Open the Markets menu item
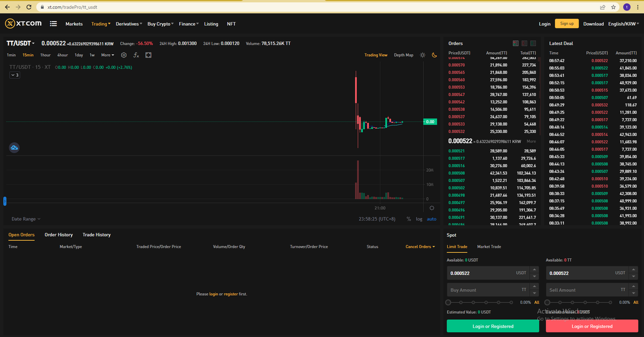The image size is (644, 337). tap(74, 24)
